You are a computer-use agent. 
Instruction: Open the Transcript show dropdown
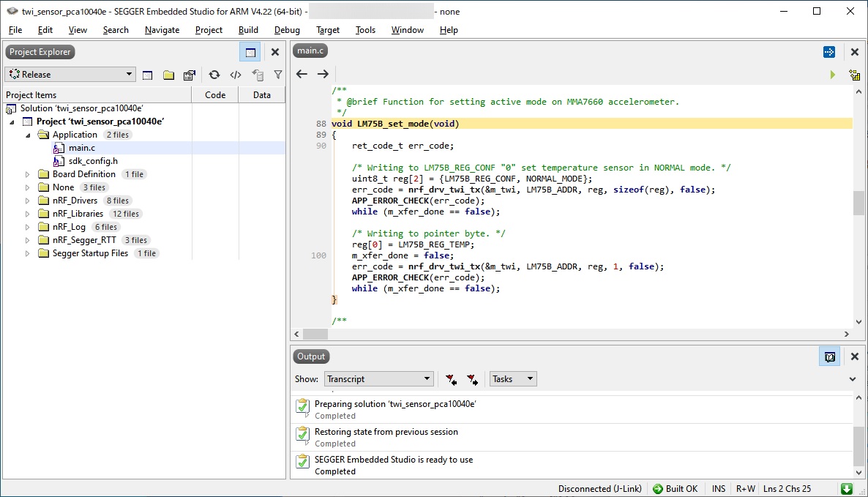coord(378,379)
